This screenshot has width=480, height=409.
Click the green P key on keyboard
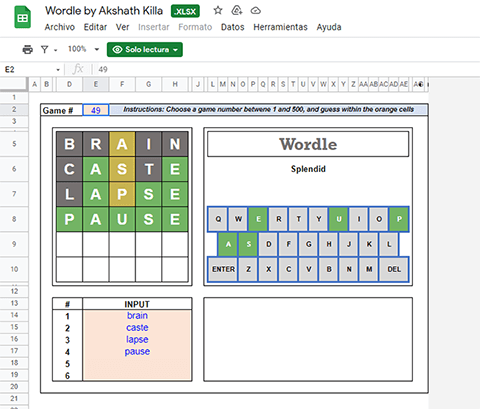(x=399, y=219)
